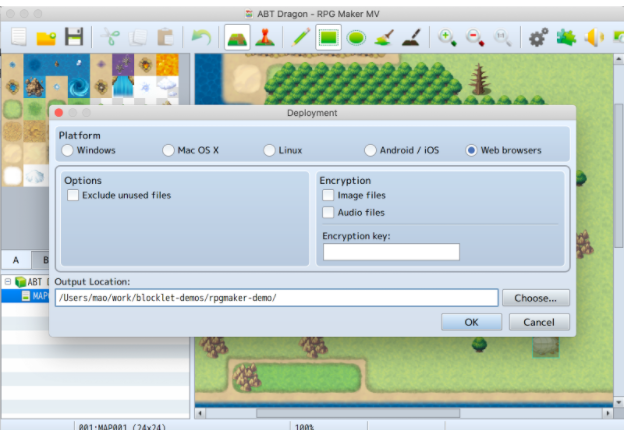Switch to Event mode icon
This screenshot has width=628, height=430.
[264, 38]
